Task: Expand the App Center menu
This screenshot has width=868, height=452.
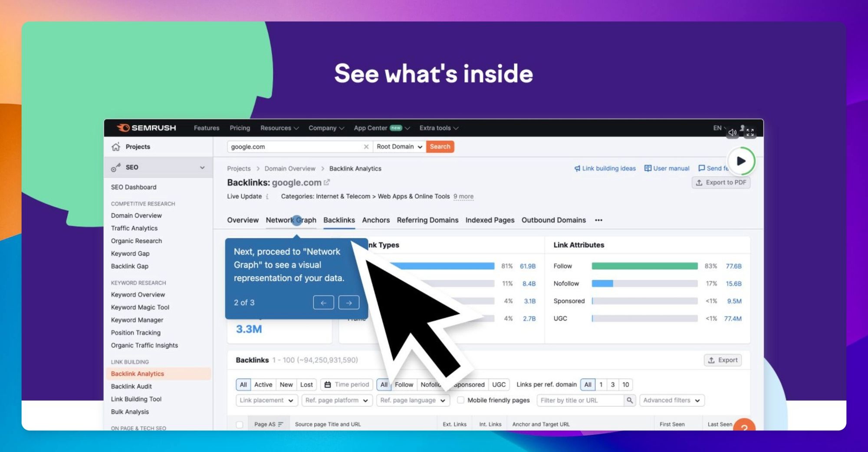Action: 381,128
